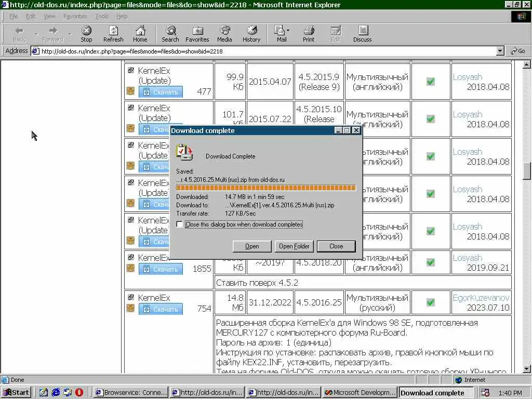
Task: Click the vertical scrollbar thumb
Action: [x=527, y=170]
